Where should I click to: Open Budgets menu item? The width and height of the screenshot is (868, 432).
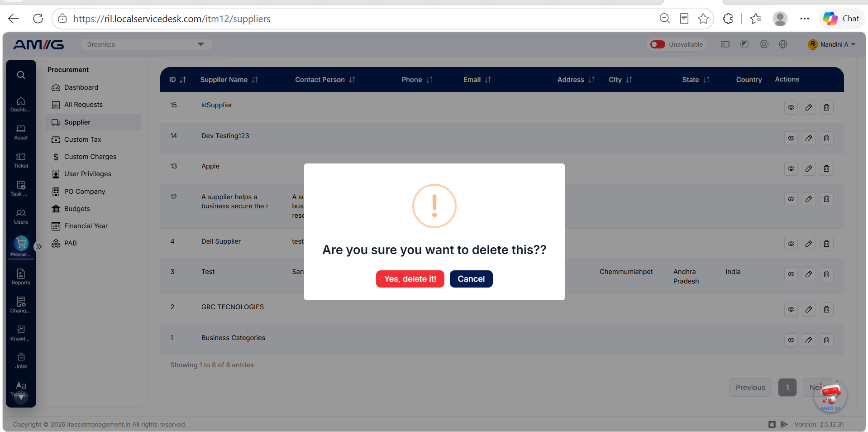[x=77, y=209]
